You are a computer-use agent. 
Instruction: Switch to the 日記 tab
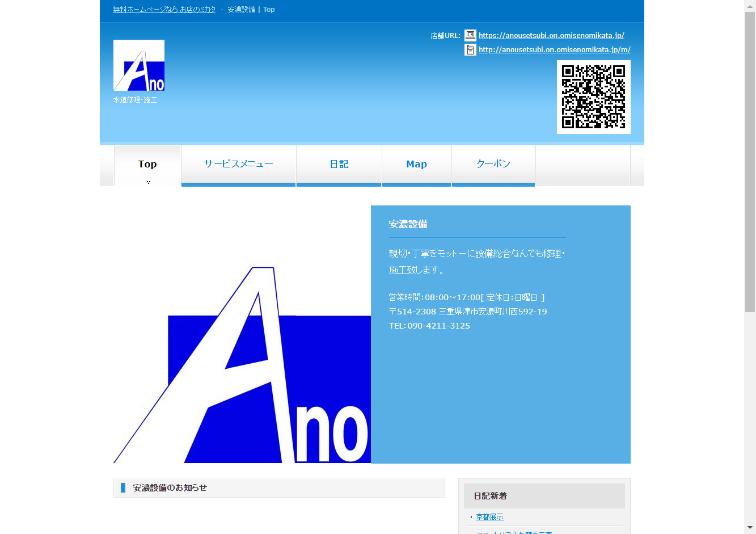click(339, 164)
